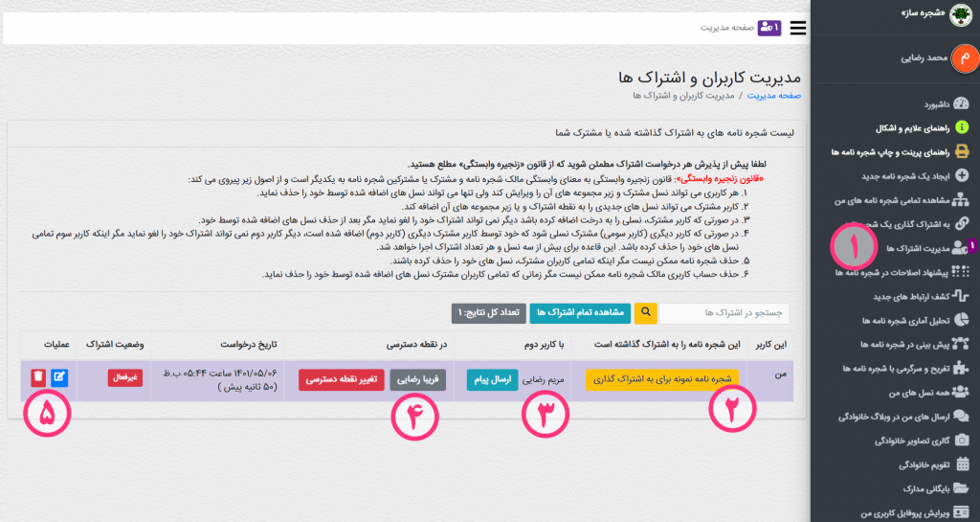Click the جستجو در اشتراک ها search field
The width and height of the screenshot is (980, 522).
click(724, 313)
